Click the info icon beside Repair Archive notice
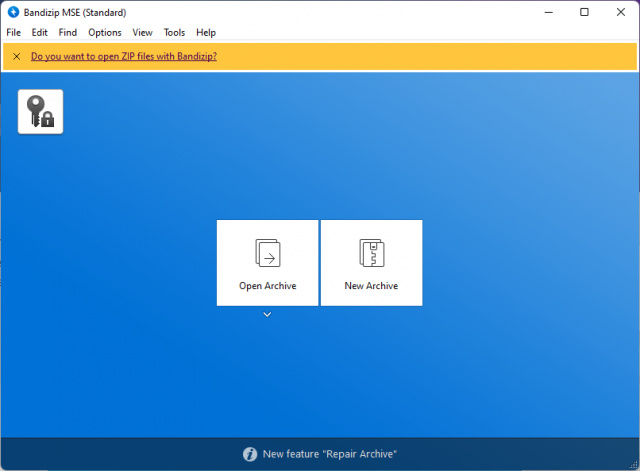The width and height of the screenshot is (640, 471). click(250, 454)
